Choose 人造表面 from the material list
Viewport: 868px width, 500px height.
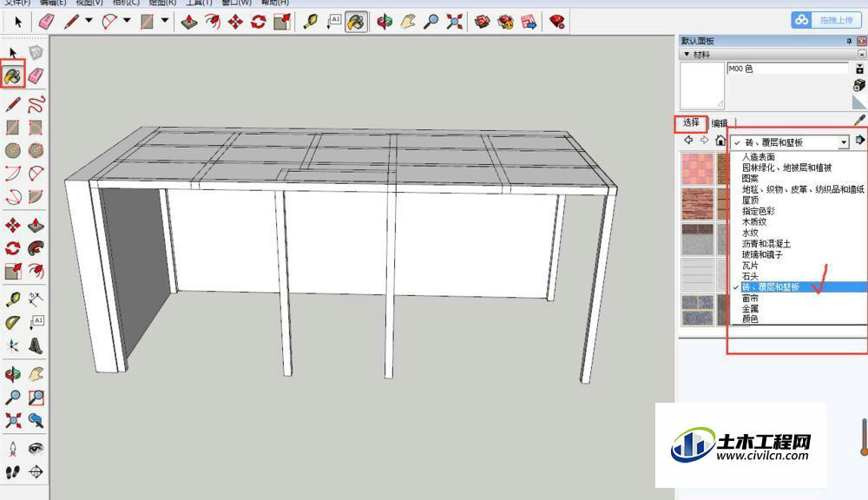tap(759, 157)
